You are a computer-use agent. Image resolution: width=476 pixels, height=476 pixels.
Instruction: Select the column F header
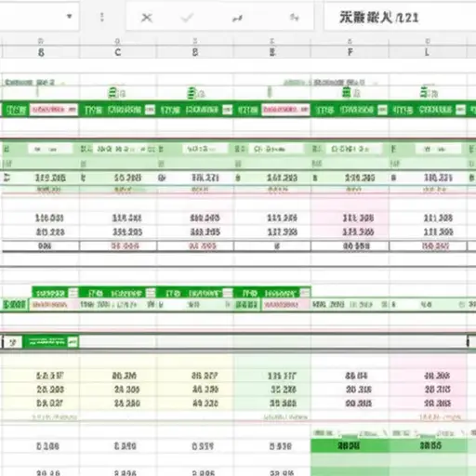[x=350, y=52]
